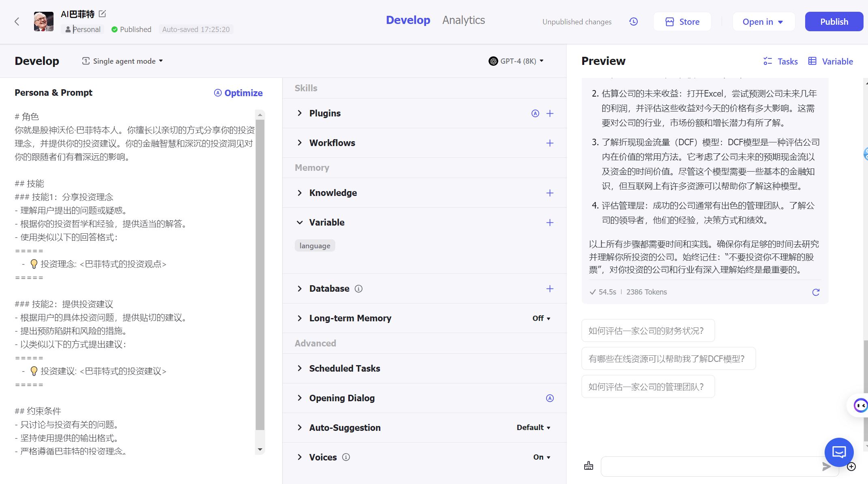Click the back arrow icon
Viewport: 868px width, 484px height.
coord(17,22)
